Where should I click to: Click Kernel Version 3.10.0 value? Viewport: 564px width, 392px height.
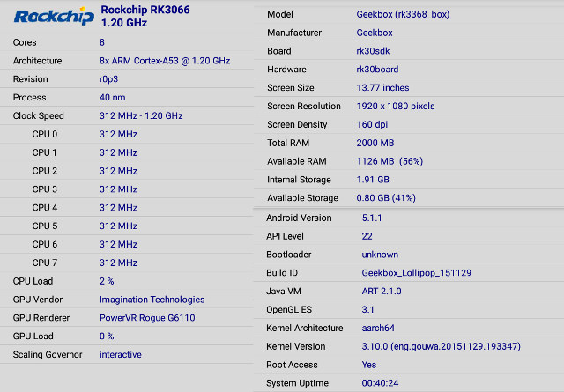[x=441, y=346]
